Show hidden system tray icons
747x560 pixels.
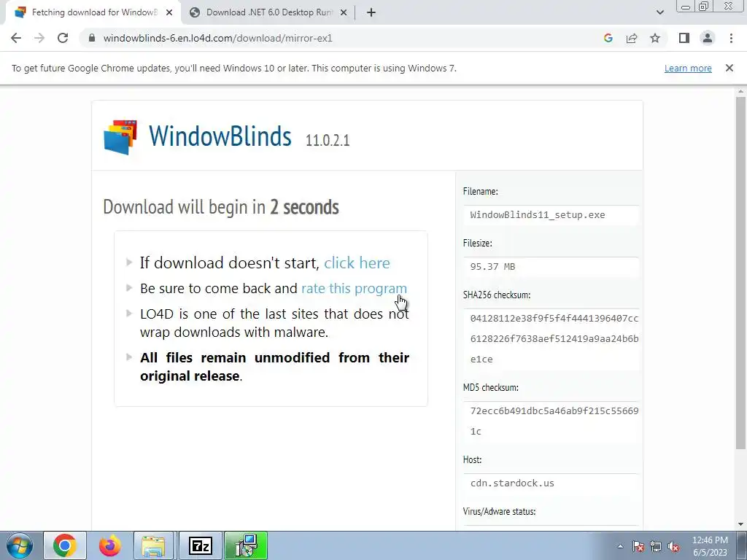tap(620, 546)
